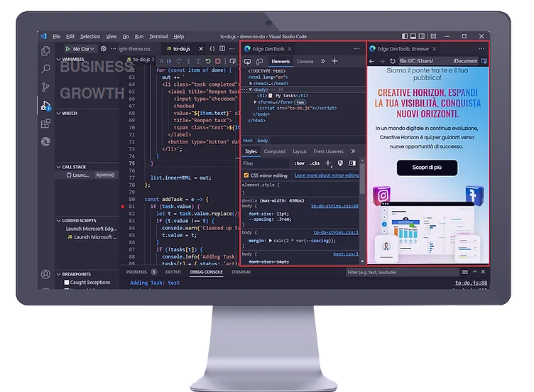Screen dimensions: 534x392
Task: Open the Explorer view in the activity bar
Action: [x=45, y=51]
